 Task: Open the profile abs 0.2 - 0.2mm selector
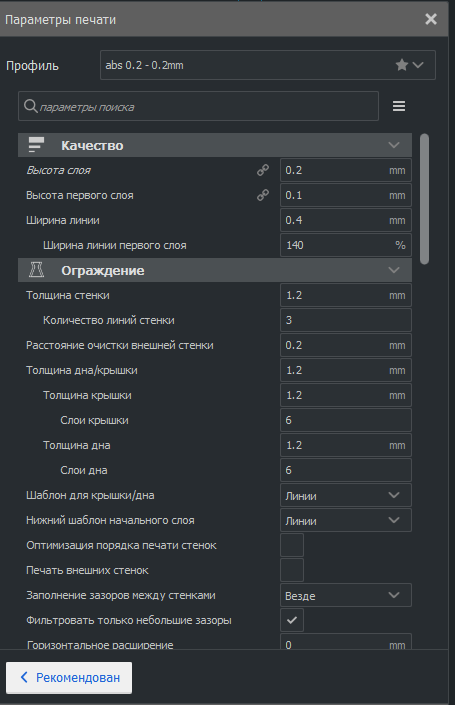click(x=268, y=65)
